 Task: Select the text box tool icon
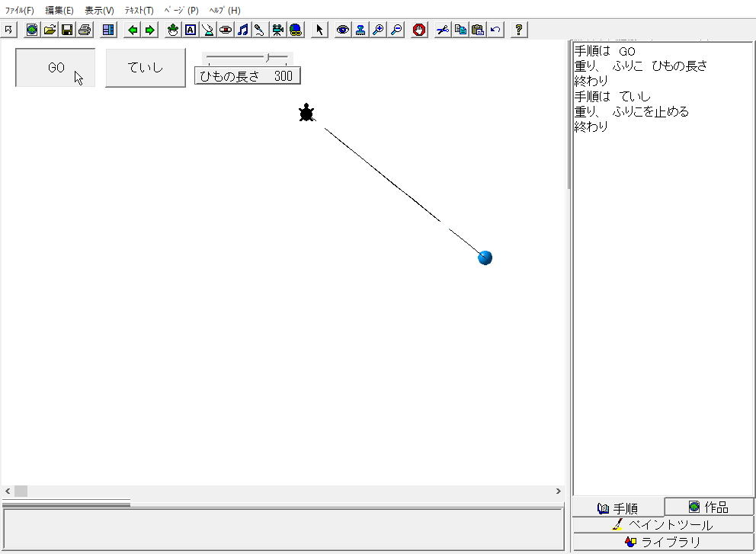pyautogui.click(x=191, y=30)
